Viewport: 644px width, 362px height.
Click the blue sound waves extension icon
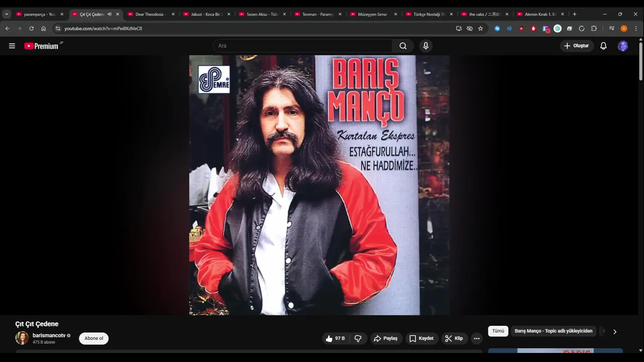pyautogui.click(x=509, y=29)
